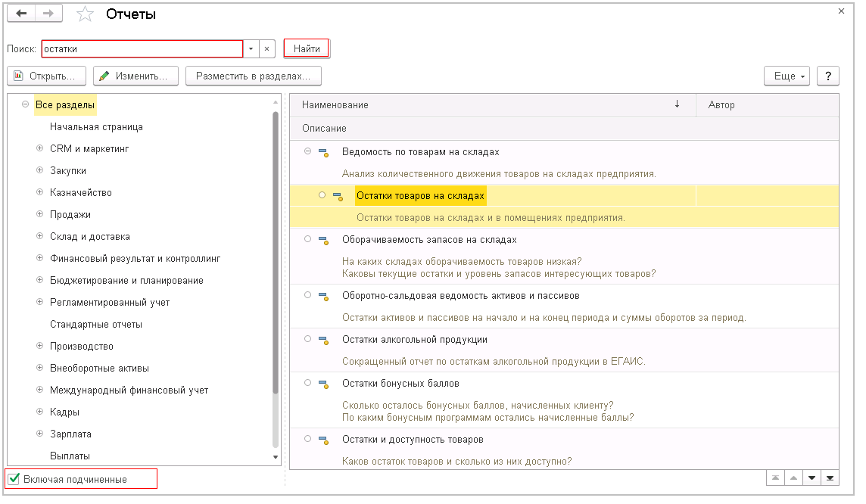Expand the Кадры section
Screen dimensions: 866x504
click(x=40, y=412)
